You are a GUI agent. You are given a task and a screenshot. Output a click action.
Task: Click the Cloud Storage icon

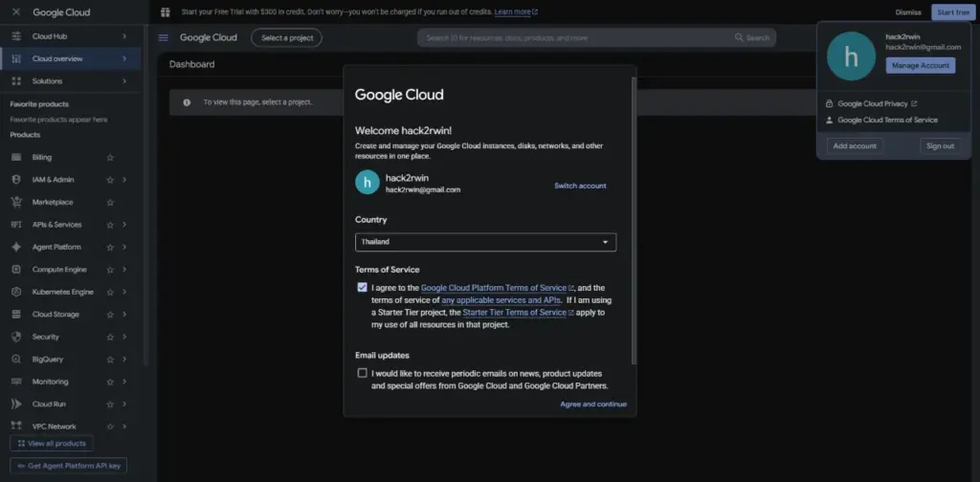pos(16,315)
